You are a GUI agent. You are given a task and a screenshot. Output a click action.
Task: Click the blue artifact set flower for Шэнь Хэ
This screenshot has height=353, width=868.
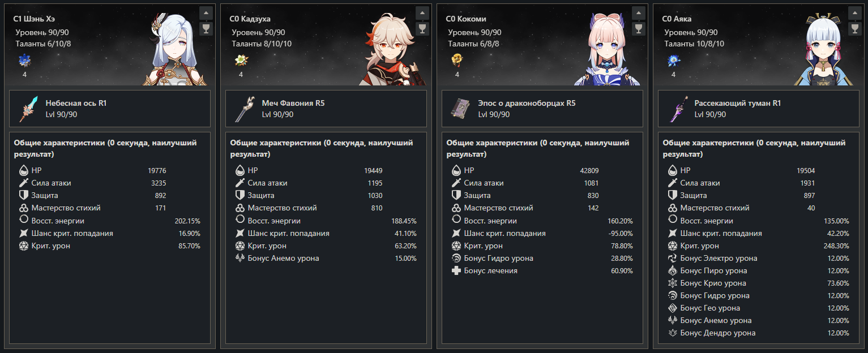pos(24,60)
